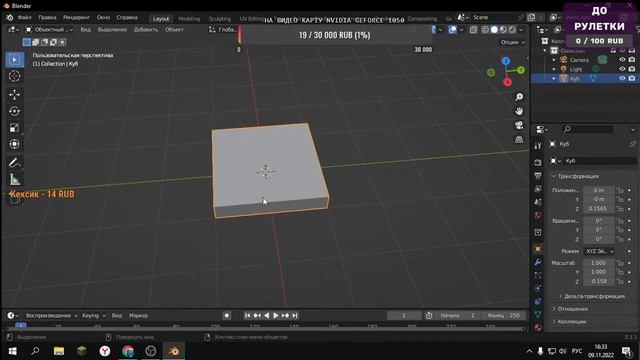640x360 pixels.
Task: Switch perspective/orthographic grid icon
Action: tap(519, 139)
